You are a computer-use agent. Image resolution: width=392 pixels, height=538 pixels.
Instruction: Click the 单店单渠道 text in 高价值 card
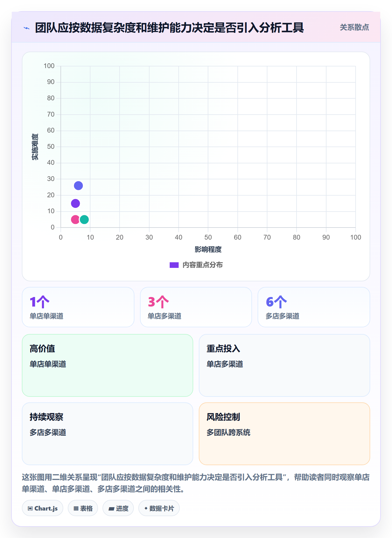tap(48, 364)
